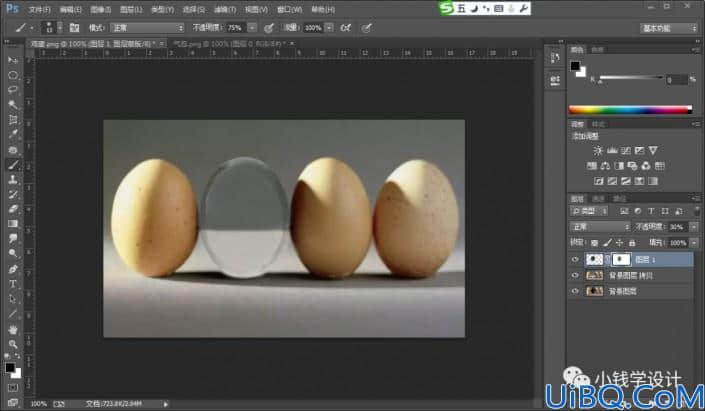Add a Vibrance adjustment
The image size is (705, 411).
653,151
